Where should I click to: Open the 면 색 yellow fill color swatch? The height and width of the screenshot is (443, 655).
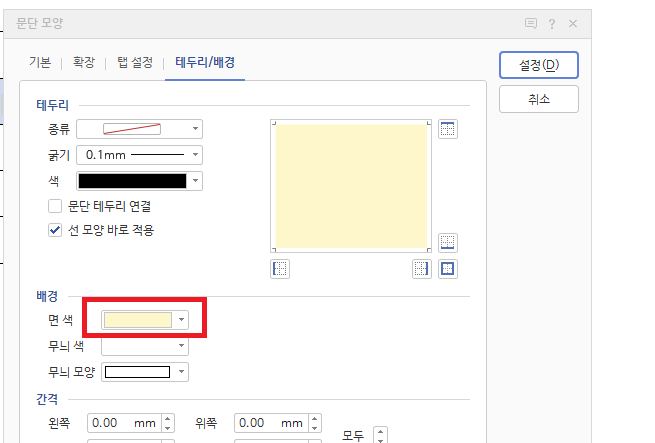click(x=145, y=320)
